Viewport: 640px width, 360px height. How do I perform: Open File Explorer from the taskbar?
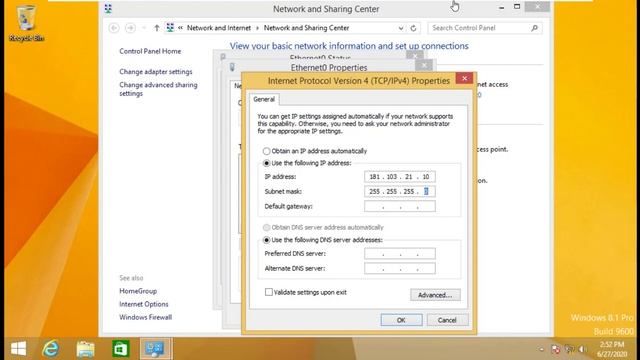86,349
